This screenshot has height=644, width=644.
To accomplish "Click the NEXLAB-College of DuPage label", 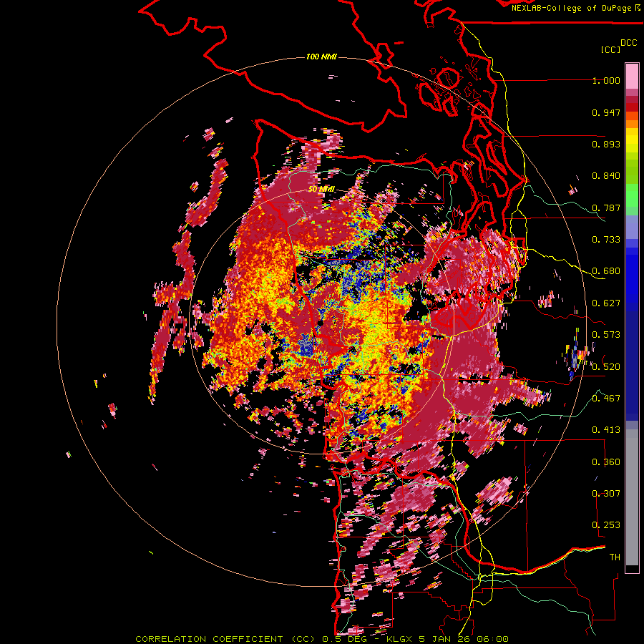I will click(x=575, y=8).
